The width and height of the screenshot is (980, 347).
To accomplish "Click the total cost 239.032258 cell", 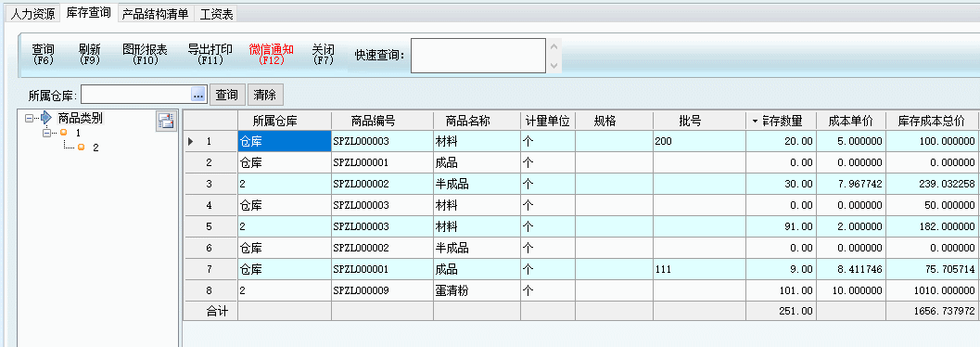I will [933, 184].
